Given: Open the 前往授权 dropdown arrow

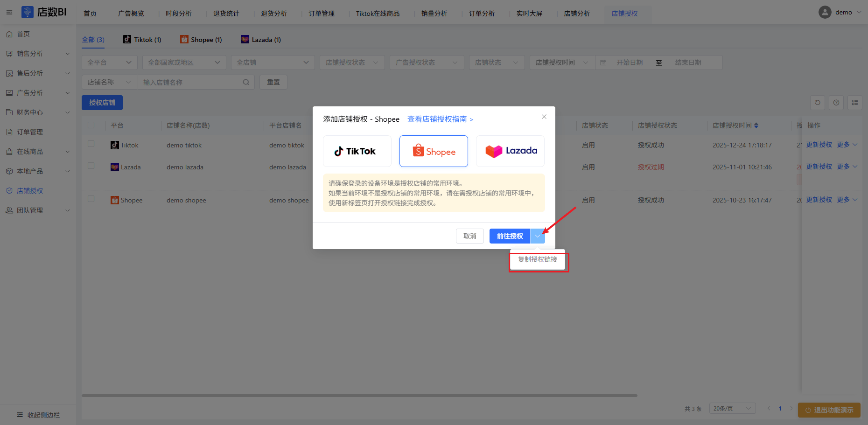Looking at the screenshot, I should (x=538, y=236).
